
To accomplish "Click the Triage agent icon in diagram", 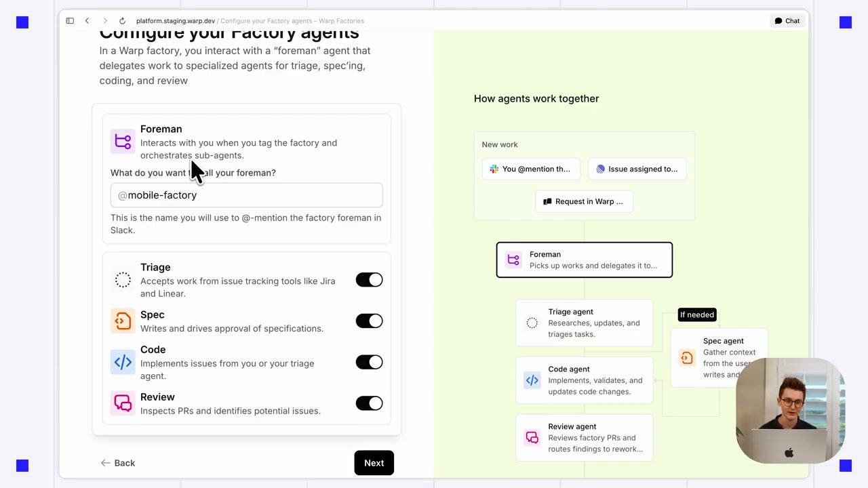I will point(532,323).
